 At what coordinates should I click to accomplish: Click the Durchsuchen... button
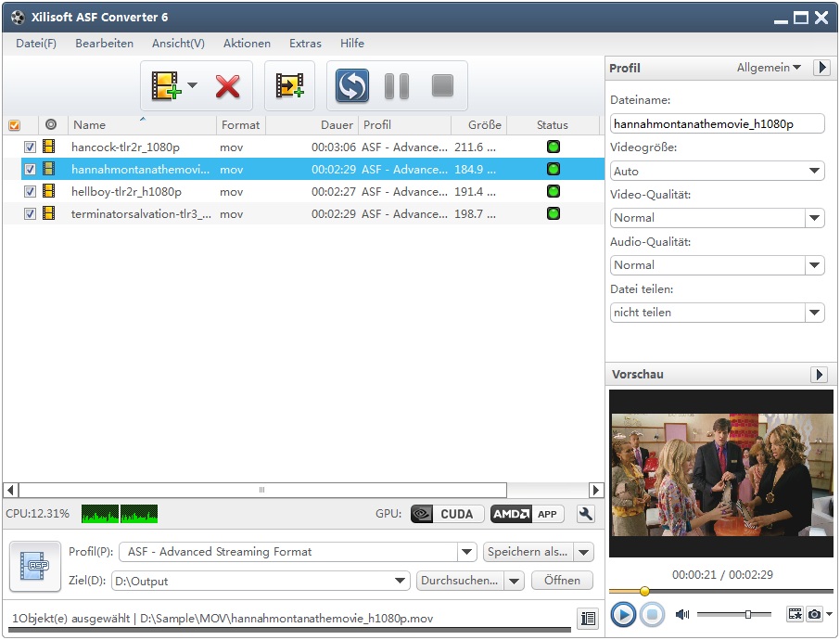pos(460,581)
